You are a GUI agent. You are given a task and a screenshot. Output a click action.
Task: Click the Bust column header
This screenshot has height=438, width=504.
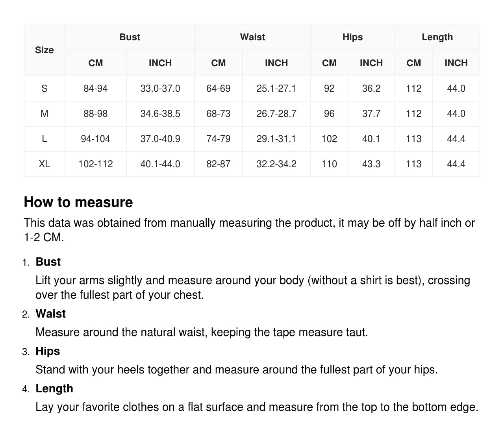(x=130, y=37)
